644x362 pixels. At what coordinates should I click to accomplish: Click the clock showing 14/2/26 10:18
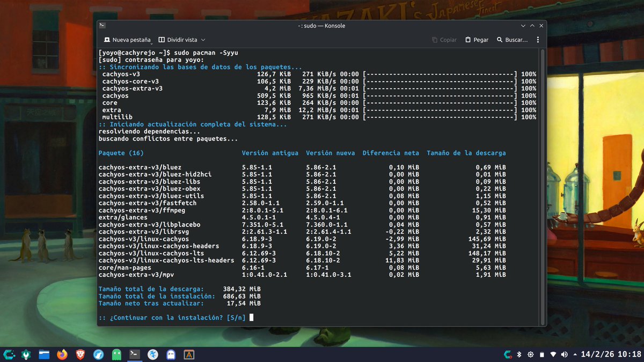[x=611, y=354]
